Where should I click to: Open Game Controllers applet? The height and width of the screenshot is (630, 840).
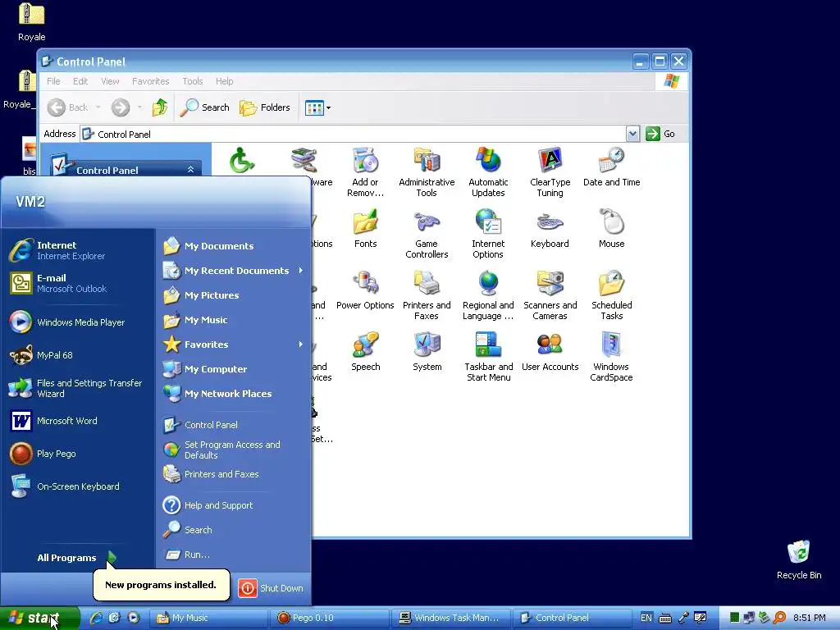427,234
